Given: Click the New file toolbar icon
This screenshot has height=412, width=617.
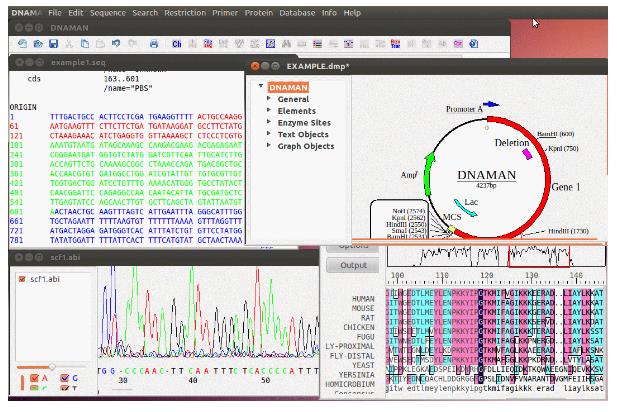Looking at the screenshot, I should click(x=22, y=44).
